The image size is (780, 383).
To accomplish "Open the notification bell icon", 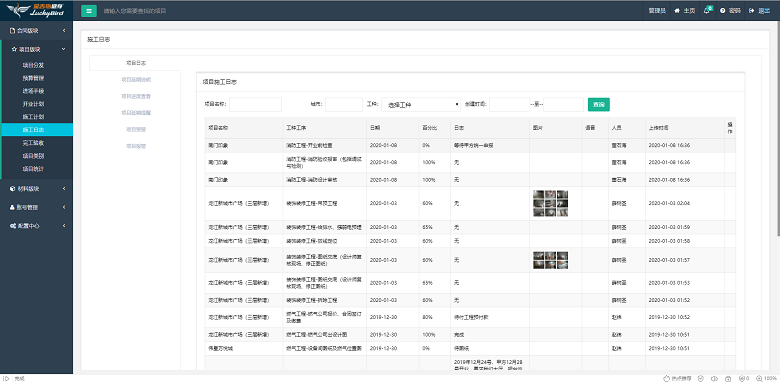I will [707, 10].
